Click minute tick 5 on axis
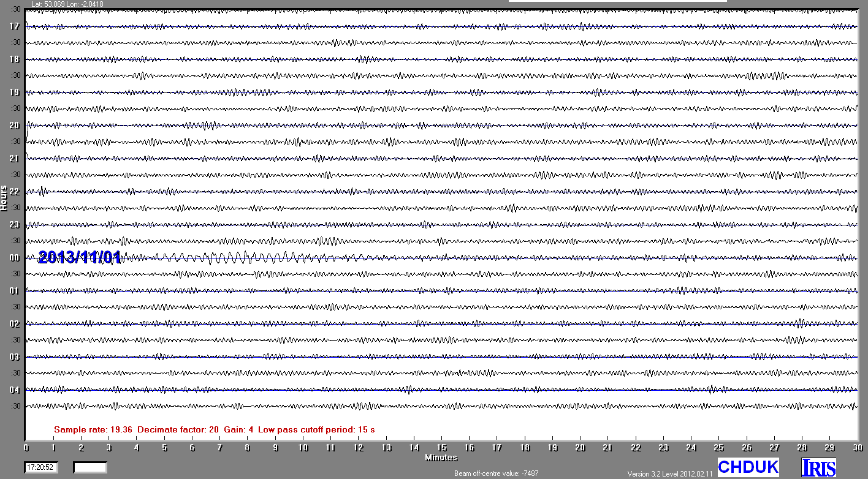 click(164, 447)
